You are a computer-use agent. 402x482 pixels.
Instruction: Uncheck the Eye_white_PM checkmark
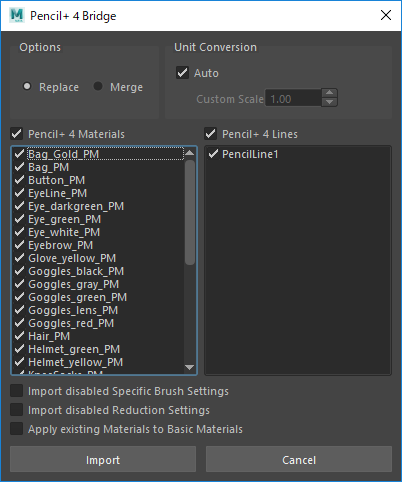click(x=19, y=232)
